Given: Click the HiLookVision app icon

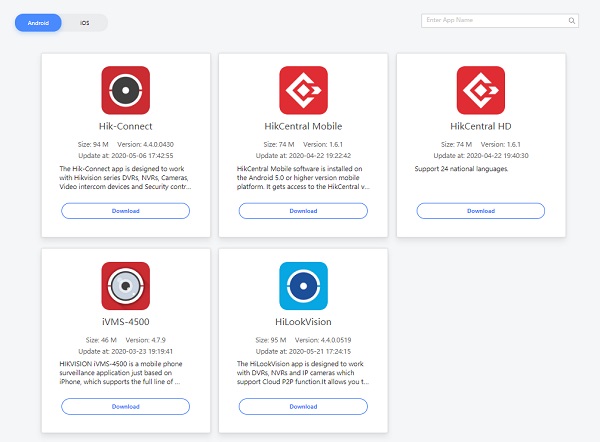Looking at the screenshot, I should [303, 286].
